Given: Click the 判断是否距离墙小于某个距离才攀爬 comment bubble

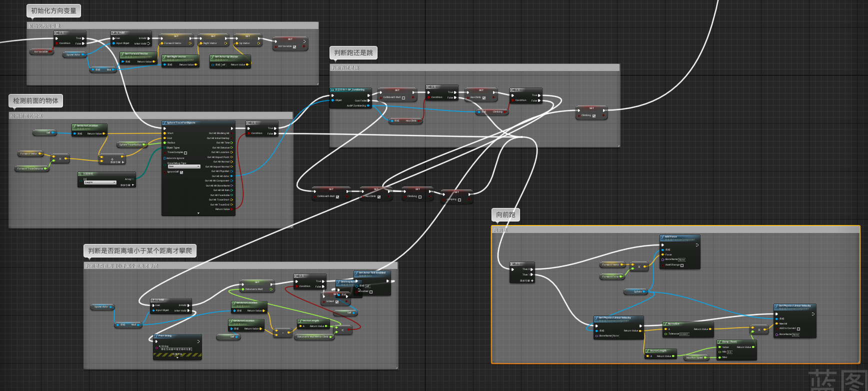Looking at the screenshot, I should (140, 250).
